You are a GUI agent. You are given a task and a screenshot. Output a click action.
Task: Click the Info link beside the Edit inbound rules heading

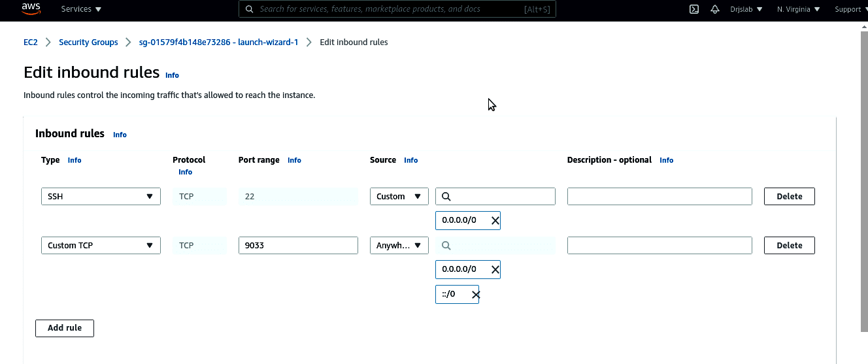click(172, 75)
